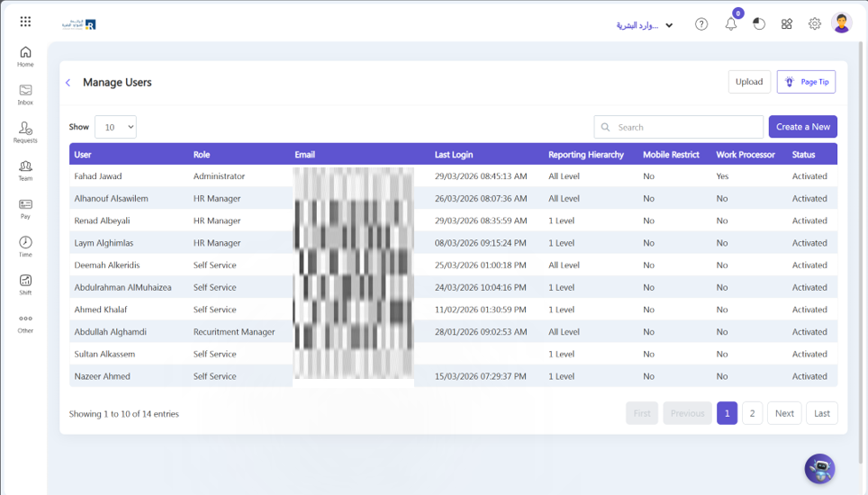This screenshot has width=868, height=495.
Task: Open the Pay sidebar icon
Action: [x=25, y=209]
